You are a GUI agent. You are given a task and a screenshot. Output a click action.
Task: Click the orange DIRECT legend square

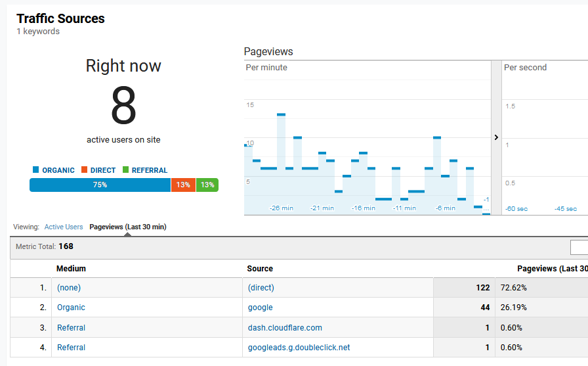(84, 170)
